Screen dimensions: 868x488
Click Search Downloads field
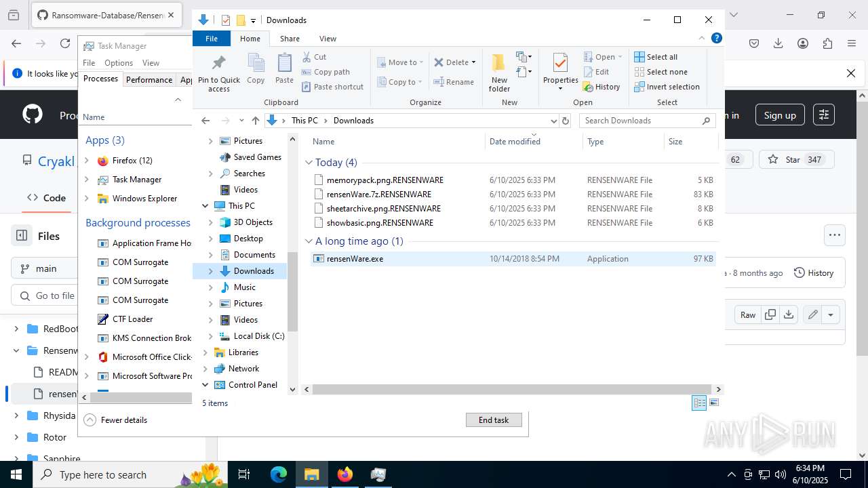[x=648, y=121]
